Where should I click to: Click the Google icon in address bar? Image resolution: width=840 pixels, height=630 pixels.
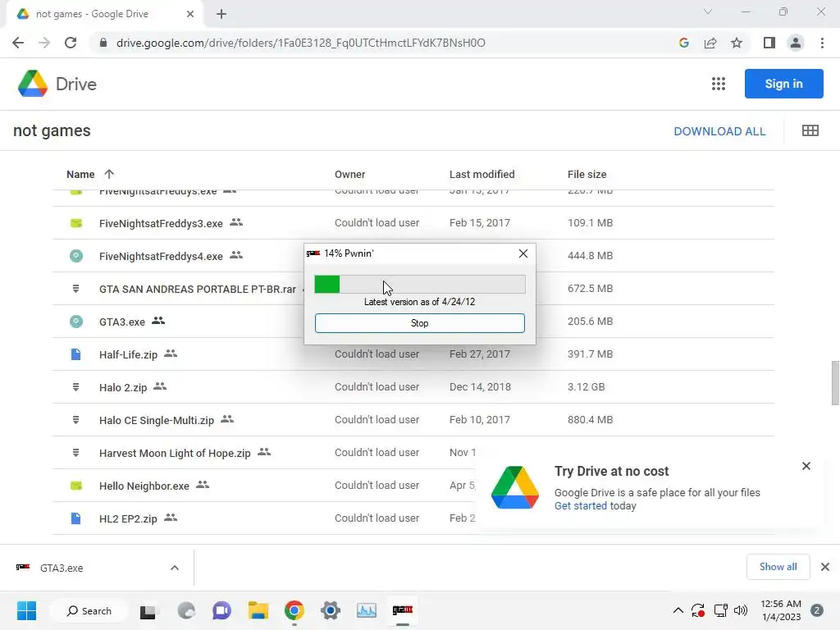click(x=683, y=43)
